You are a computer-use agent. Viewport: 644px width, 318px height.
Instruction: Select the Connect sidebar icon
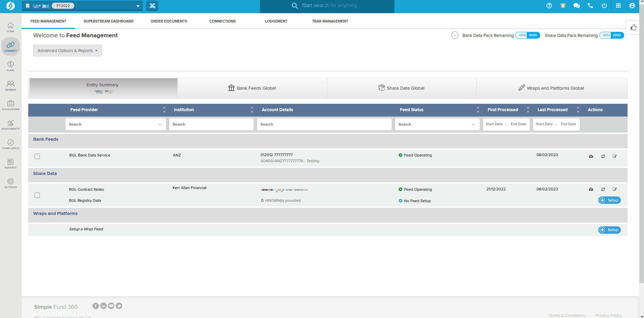click(10, 46)
